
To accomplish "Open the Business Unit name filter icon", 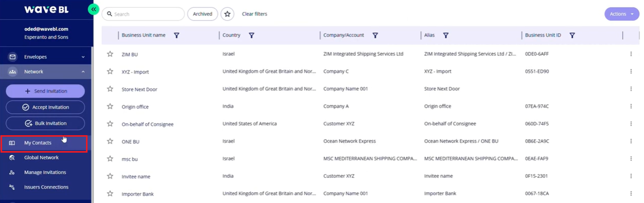I will (177, 35).
